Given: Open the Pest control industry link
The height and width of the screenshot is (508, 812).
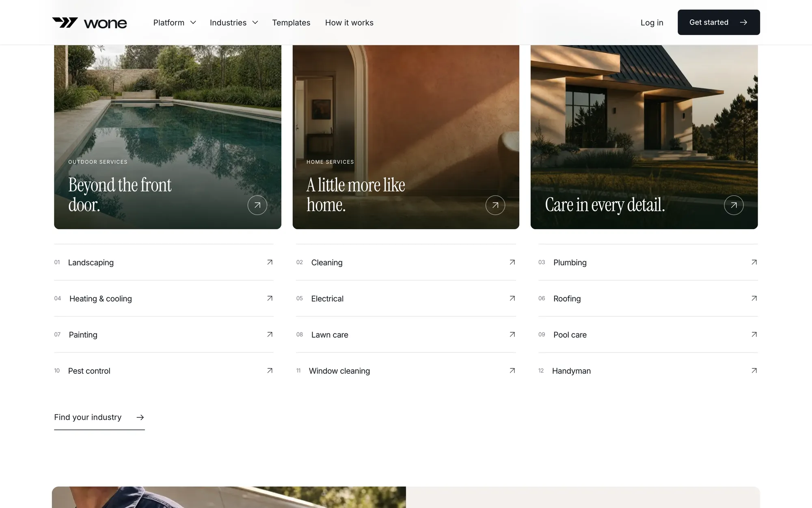Looking at the screenshot, I should [x=164, y=371].
